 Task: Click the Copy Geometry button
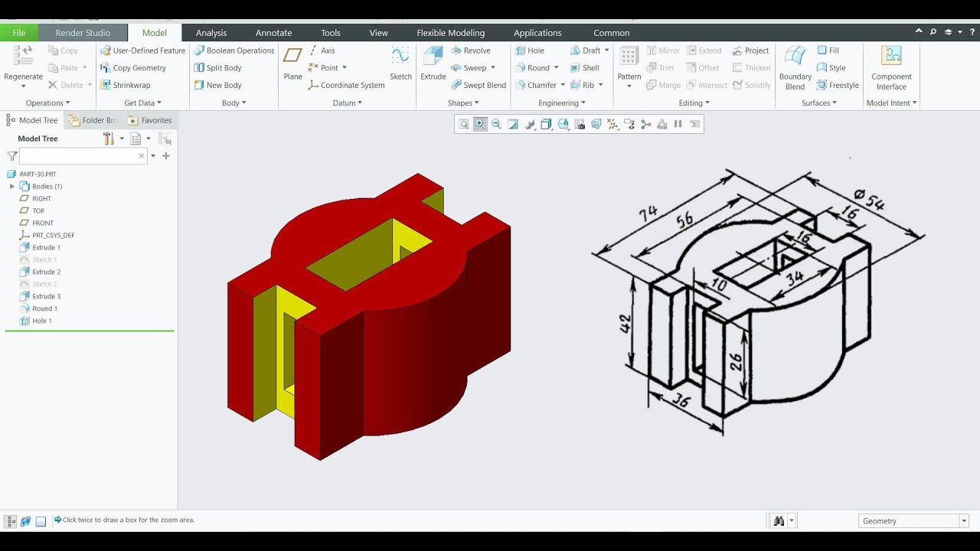coord(133,67)
